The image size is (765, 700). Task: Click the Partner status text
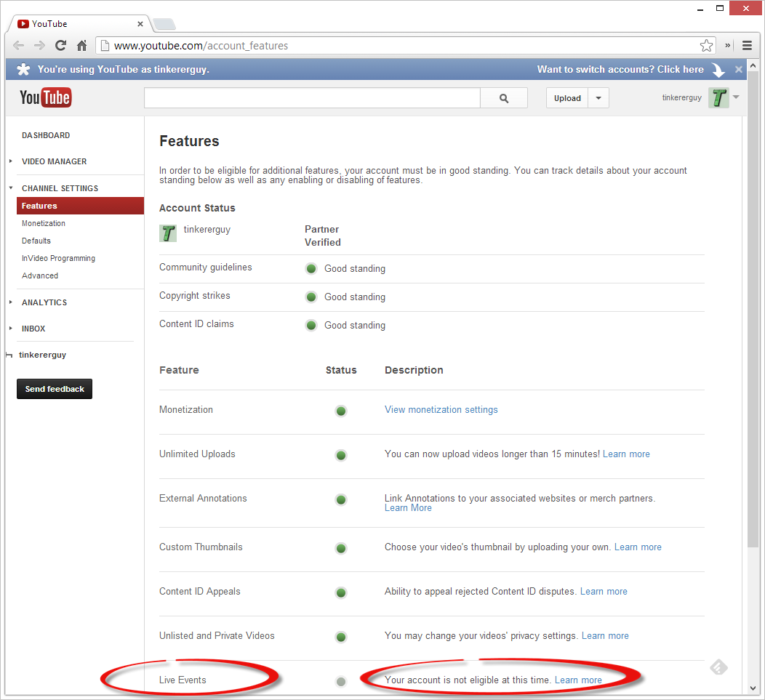[x=321, y=229]
